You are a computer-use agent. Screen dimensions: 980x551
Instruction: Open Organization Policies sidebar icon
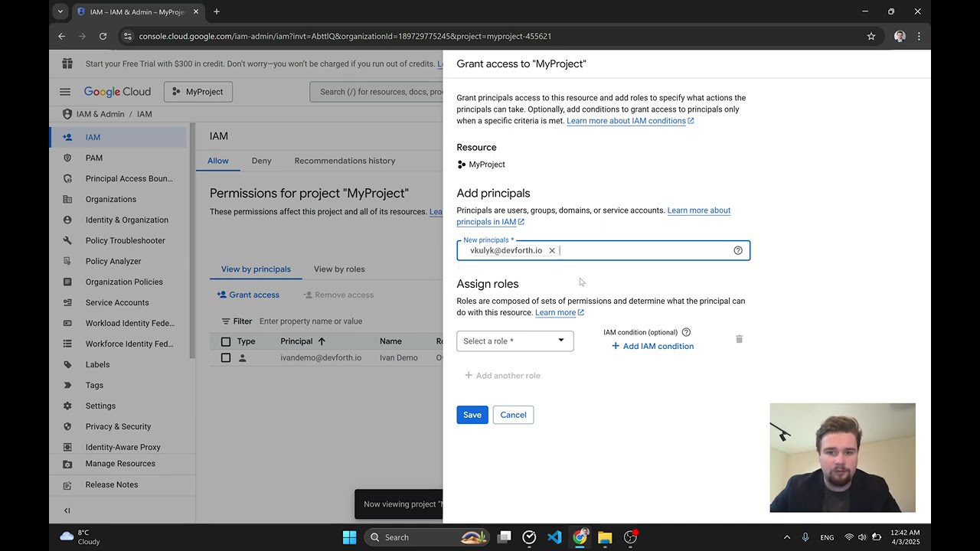coord(67,282)
